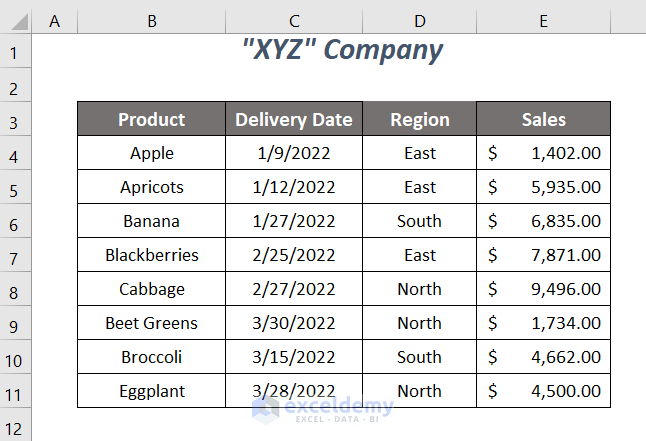Click the Region header cell
The image size is (646, 441).
tap(419, 120)
